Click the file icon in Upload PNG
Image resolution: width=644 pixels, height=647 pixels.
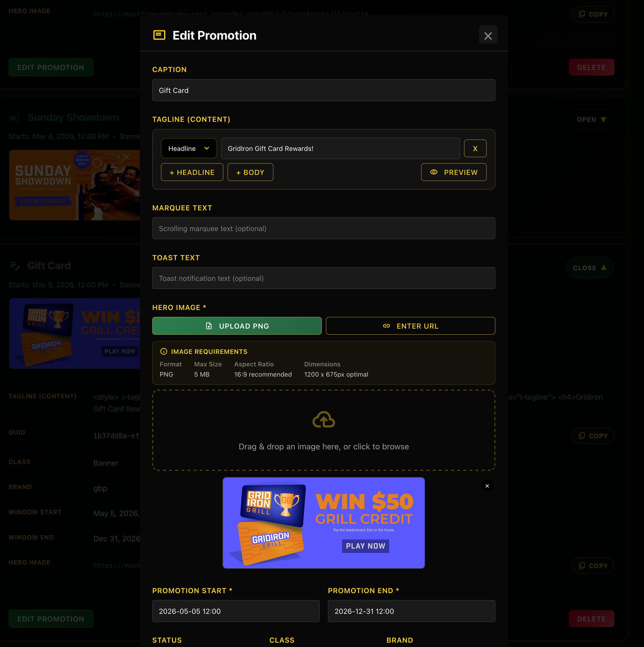point(209,326)
